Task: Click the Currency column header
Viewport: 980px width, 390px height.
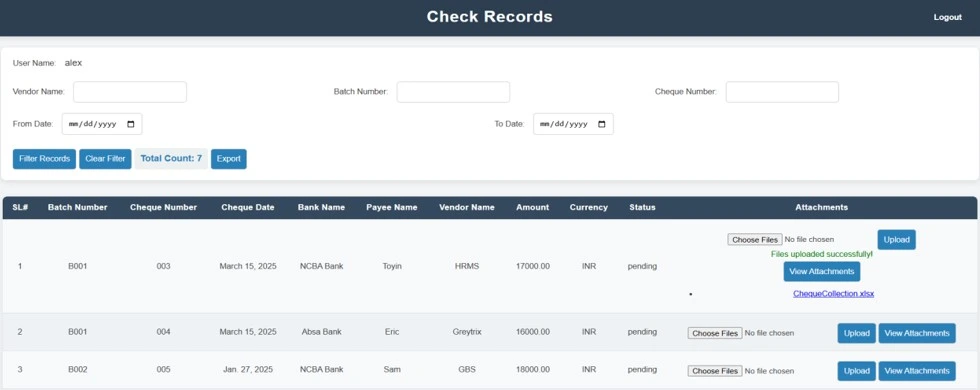Action: click(589, 208)
